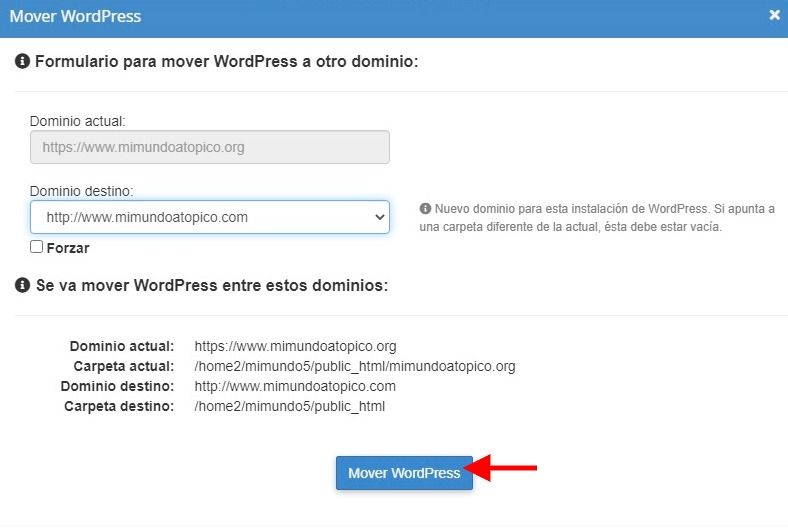
Task: Click summary value http://www.mimundoatopico.com
Action: (x=295, y=386)
